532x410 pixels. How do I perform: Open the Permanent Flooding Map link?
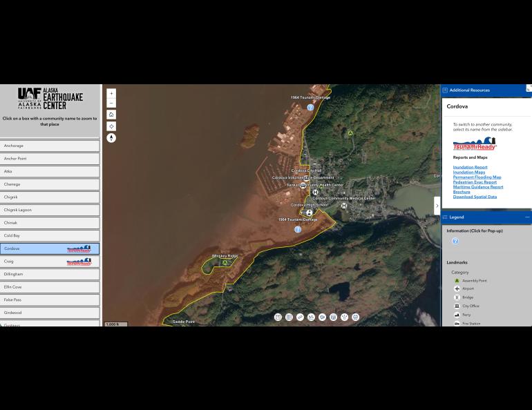click(477, 177)
